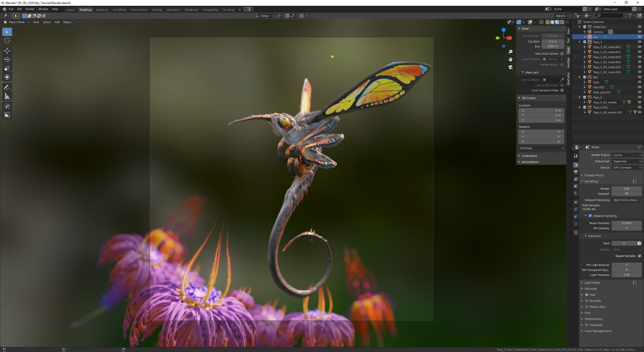Click the Options button in header

[x=562, y=16]
